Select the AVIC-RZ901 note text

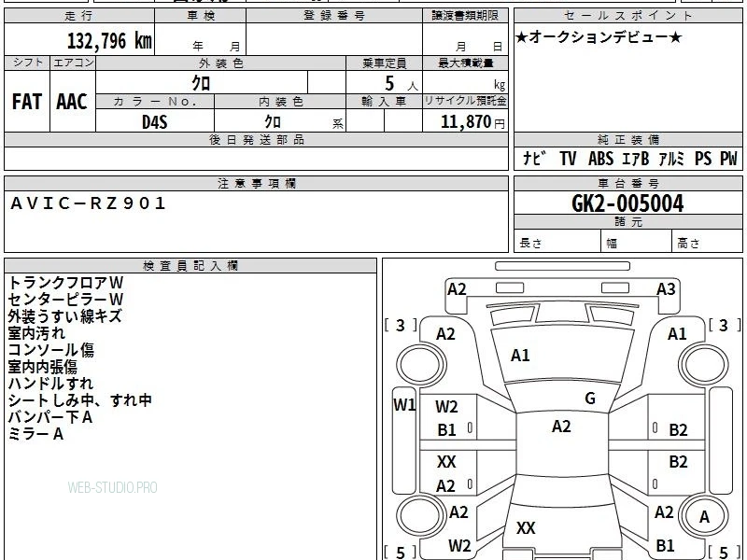click(88, 203)
